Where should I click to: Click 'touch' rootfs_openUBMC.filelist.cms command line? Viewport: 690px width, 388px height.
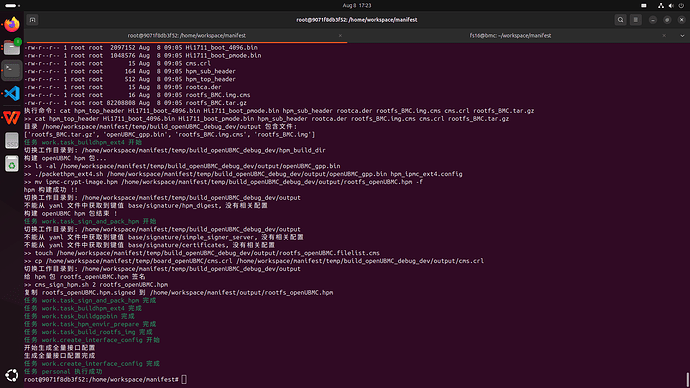tap(202, 253)
